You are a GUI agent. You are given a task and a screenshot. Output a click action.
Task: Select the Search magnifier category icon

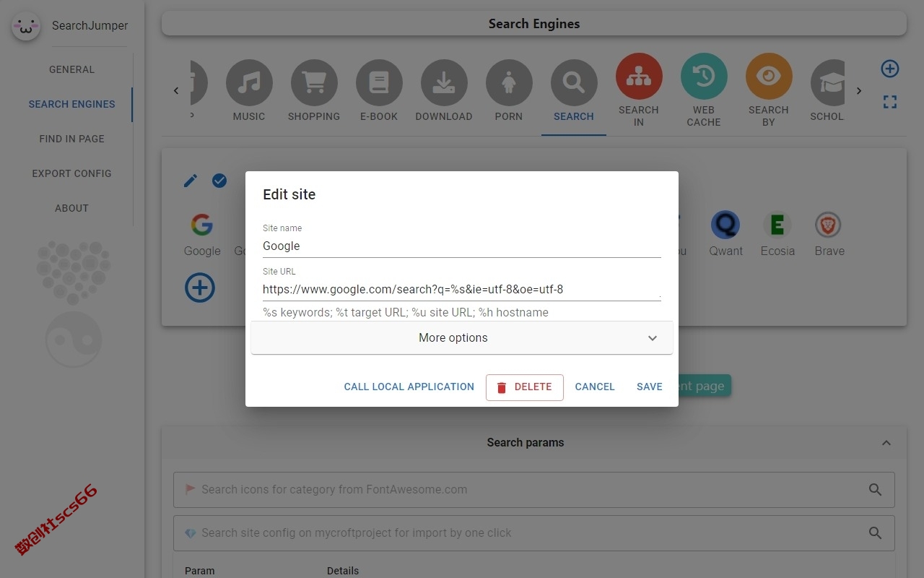click(x=574, y=83)
